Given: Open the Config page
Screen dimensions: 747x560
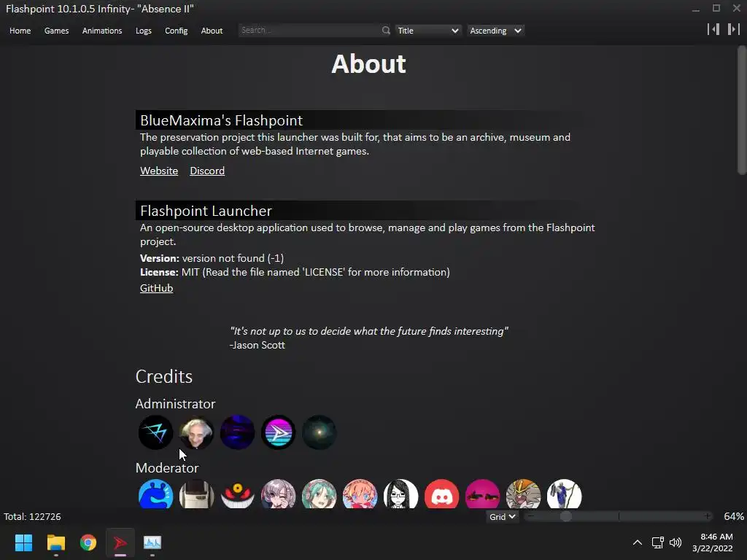Looking at the screenshot, I should click(x=177, y=31).
